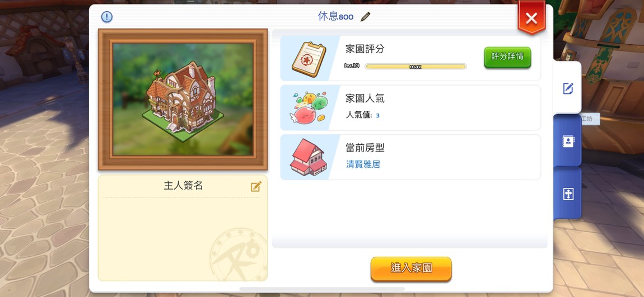The width and height of the screenshot is (644, 297).
Task: Switch to the edit note side tab
Action: click(x=568, y=88)
